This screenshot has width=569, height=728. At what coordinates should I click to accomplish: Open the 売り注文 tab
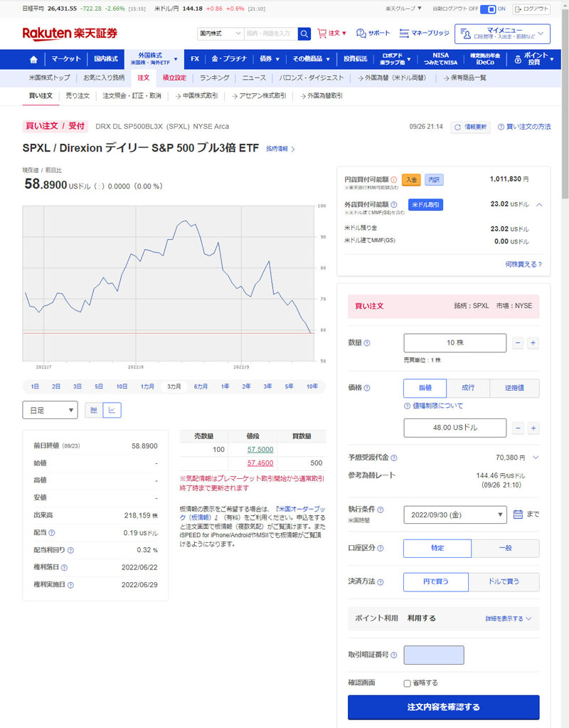coord(78,95)
